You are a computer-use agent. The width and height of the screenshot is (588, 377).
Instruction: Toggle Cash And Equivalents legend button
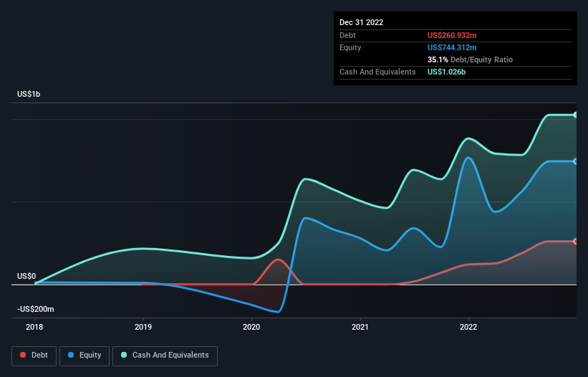coord(165,355)
